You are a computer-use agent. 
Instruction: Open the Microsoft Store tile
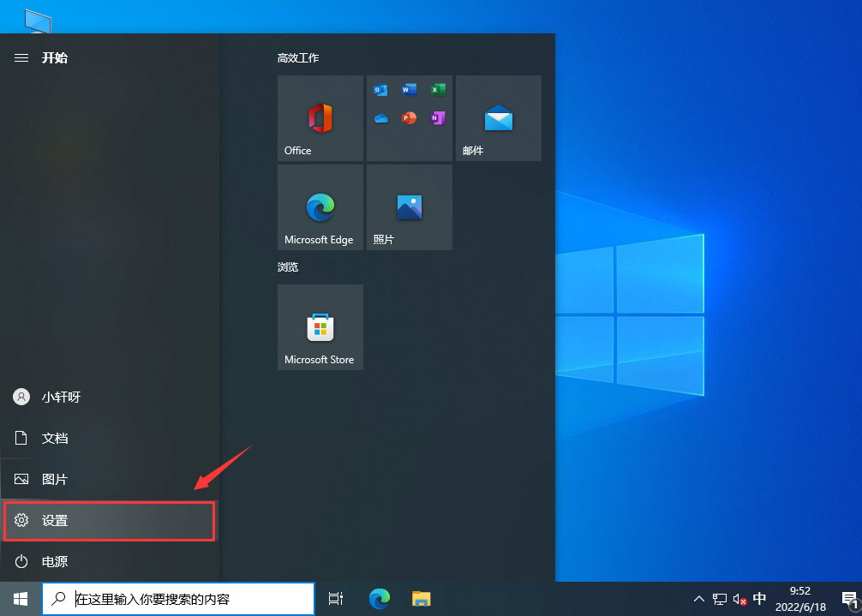click(320, 327)
